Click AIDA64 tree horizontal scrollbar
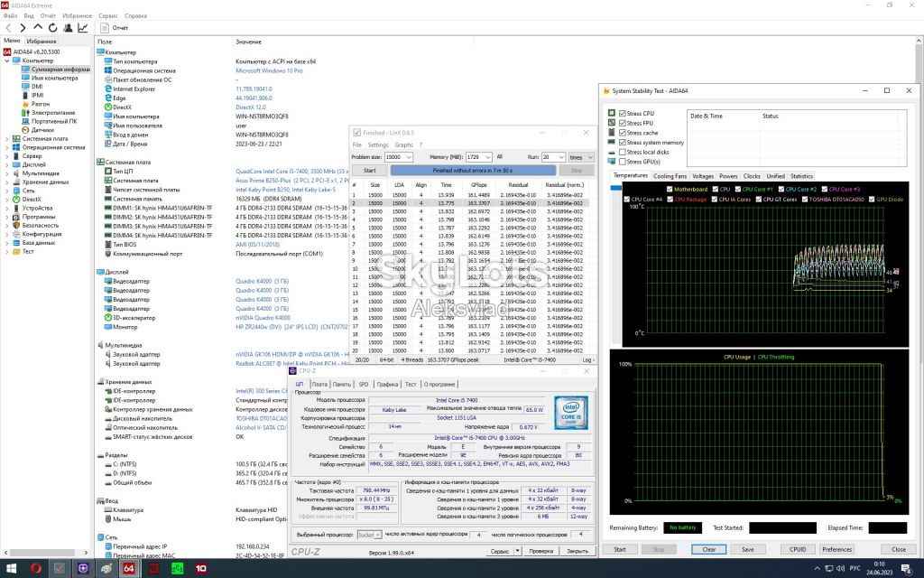 [41, 553]
